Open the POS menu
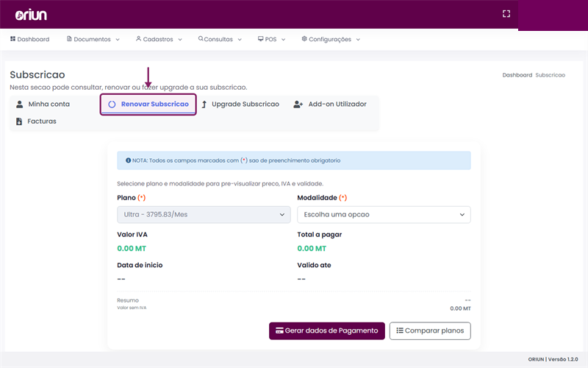The image size is (588, 368). [271, 39]
